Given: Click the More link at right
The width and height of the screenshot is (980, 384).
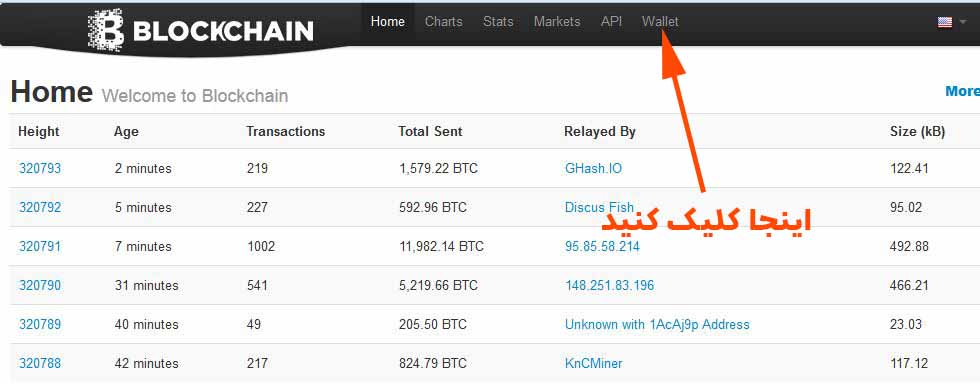Looking at the screenshot, I should [962, 91].
